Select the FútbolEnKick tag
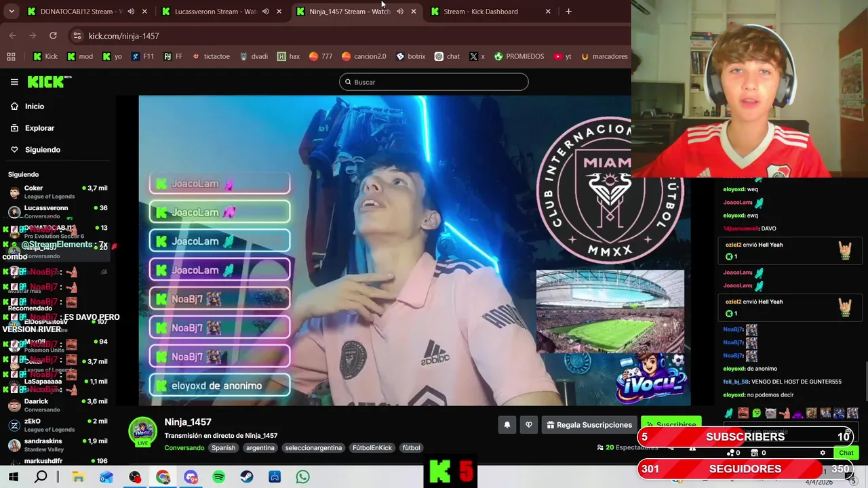Screen dimensions: 868x488 pyautogui.click(x=372, y=448)
